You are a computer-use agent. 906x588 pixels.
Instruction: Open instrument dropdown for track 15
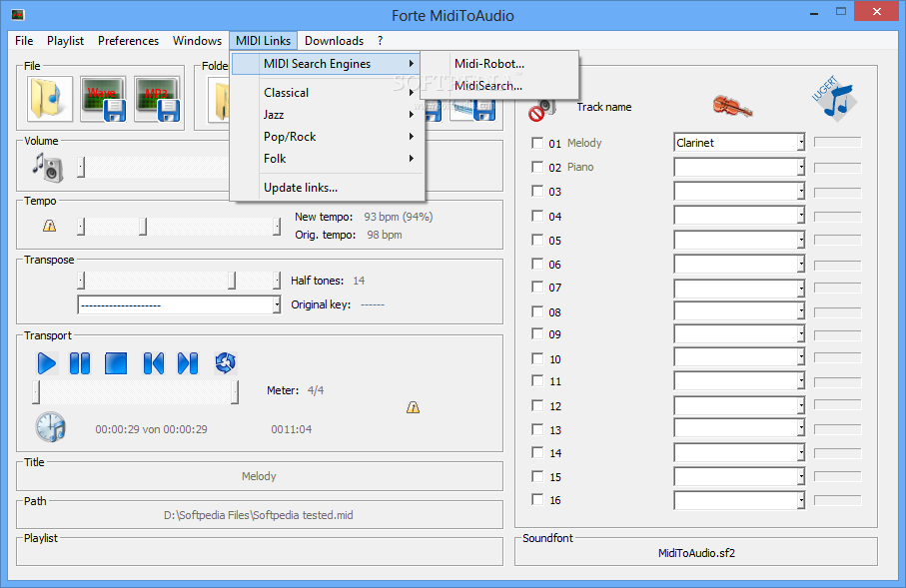801,477
